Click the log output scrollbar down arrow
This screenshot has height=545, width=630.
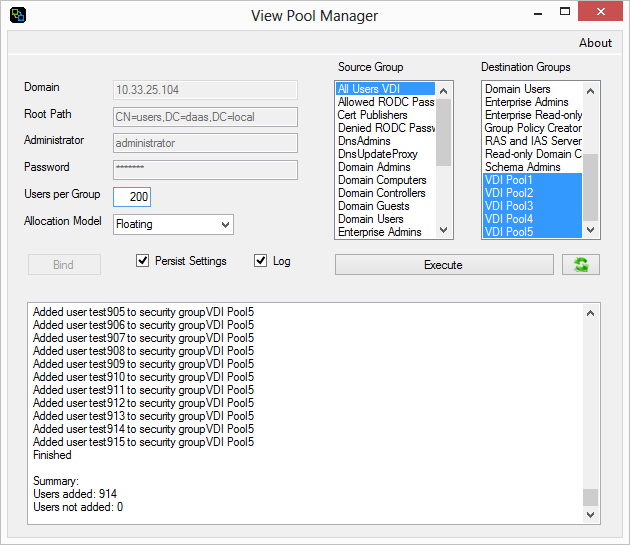tap(590, 514)
